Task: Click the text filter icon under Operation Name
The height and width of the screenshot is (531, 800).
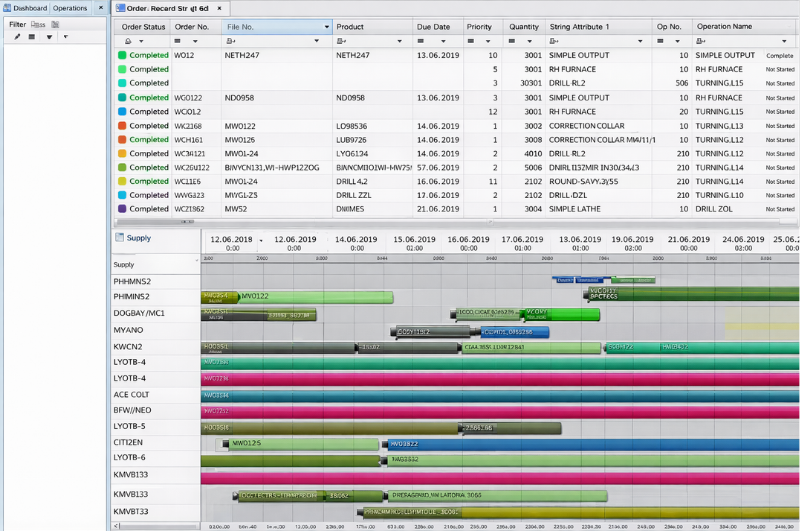Action: [x=701, y=41]
